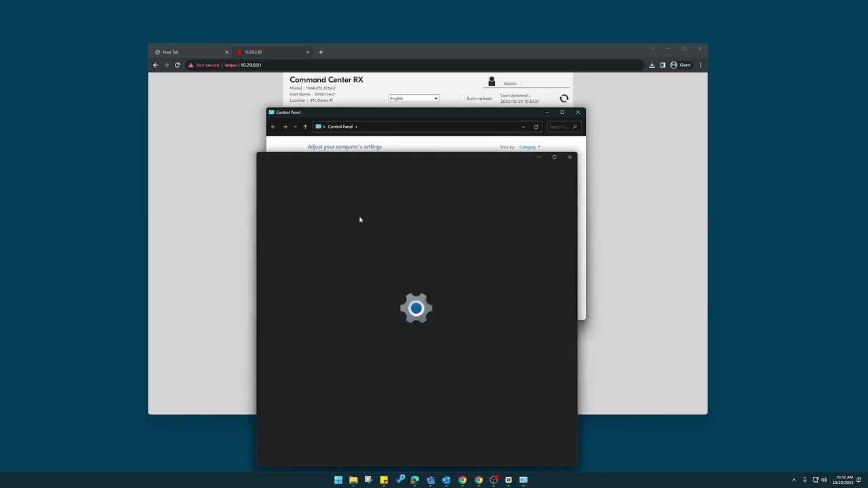Open the English language dropdown
The image size is (868, 488).
(x=414, y=98)
